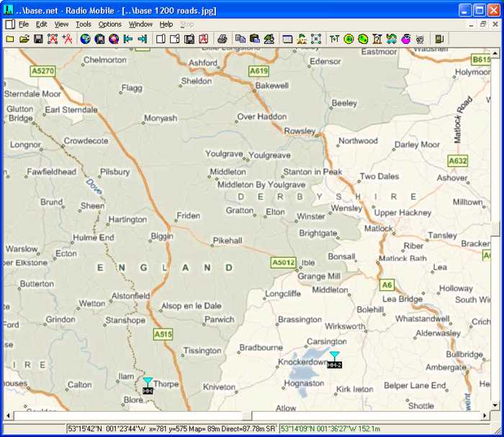The image size is (504, 437).
Task: Click the Bakewell town label
Action: coord(272,86)
